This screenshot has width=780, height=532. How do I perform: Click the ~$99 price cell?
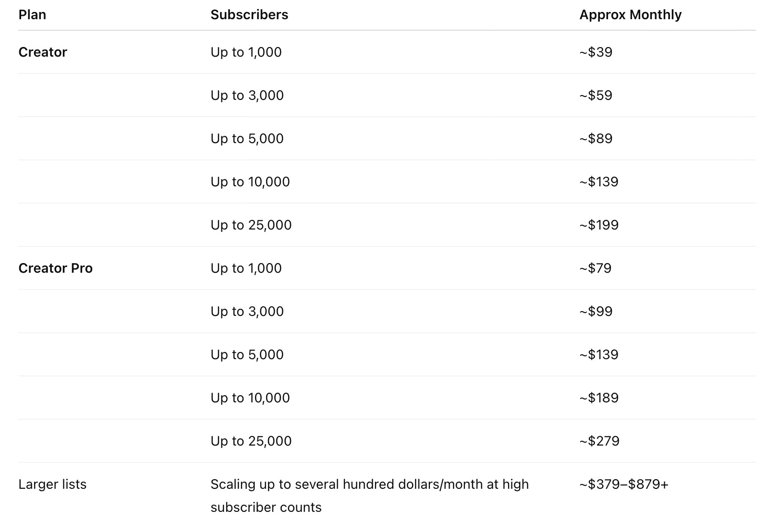tap(596, 311)
